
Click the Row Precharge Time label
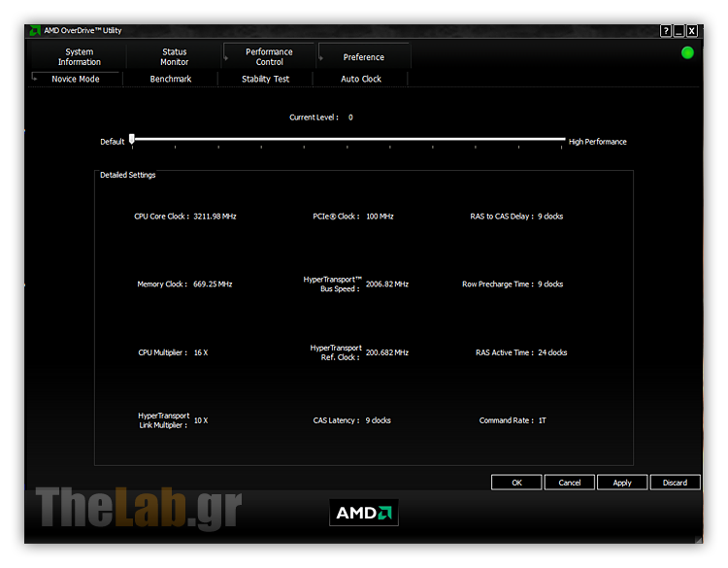[x=498, y=284]
